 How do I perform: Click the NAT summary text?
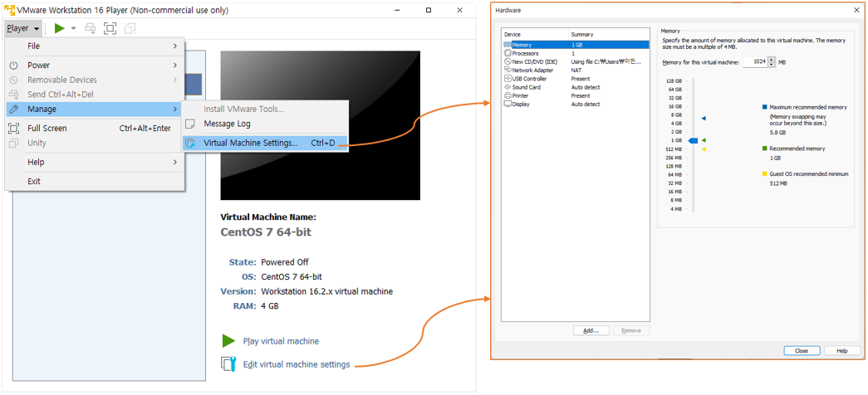pyautogui.click(x=576, y=71)
